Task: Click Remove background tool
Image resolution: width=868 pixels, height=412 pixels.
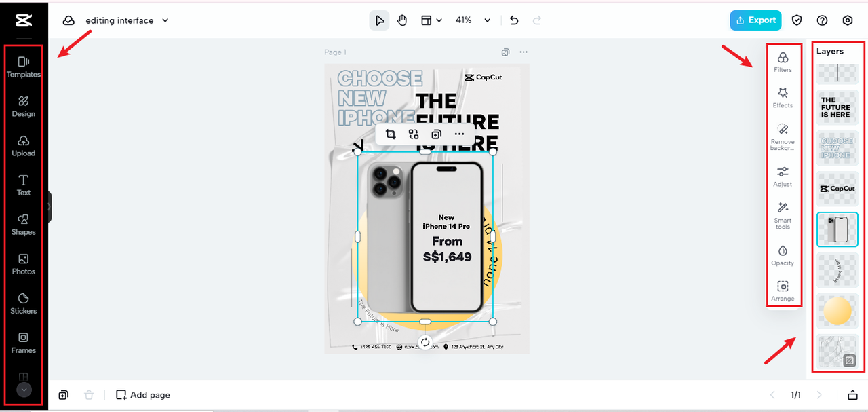Action: point(783,136)
